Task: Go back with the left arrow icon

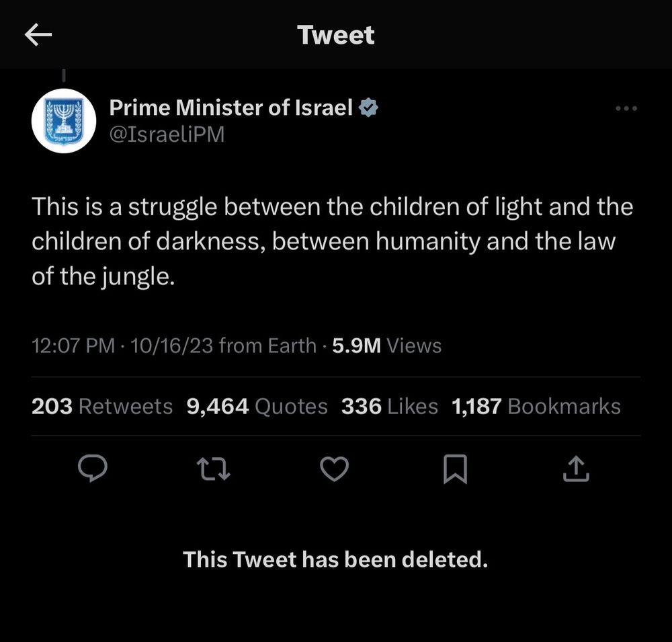Action: pyautogui.click(x=38, y=35)
